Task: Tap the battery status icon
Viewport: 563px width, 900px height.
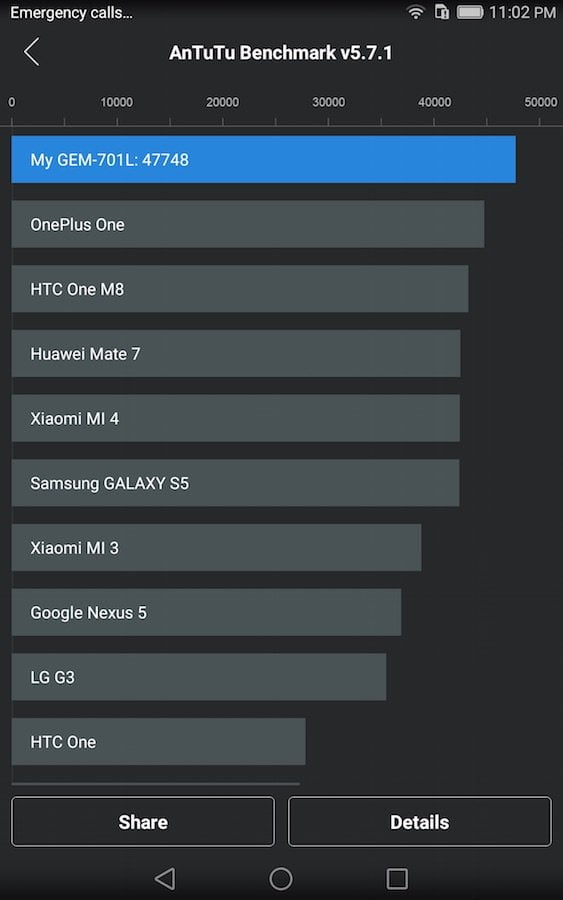Action: click(x=470, y=12)
